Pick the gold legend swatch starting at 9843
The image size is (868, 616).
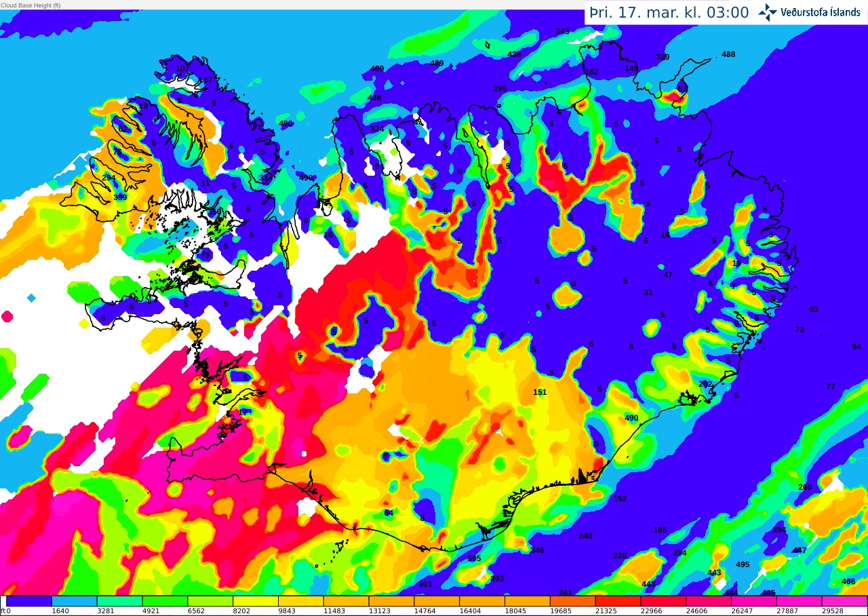pos(301,601)
